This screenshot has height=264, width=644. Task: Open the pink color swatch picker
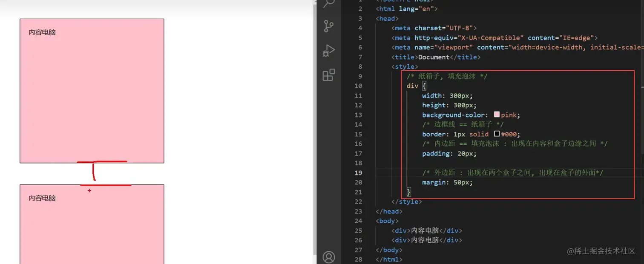[497, 115]
